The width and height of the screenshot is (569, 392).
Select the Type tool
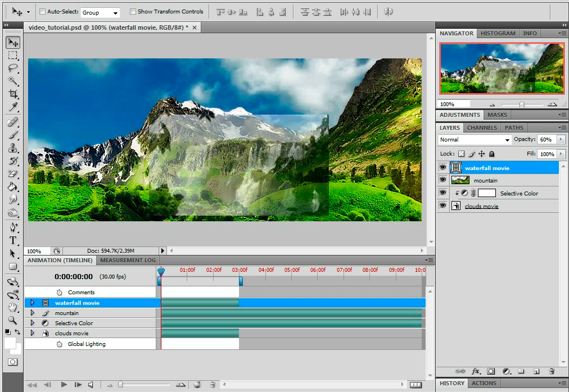click(x=13, y=240)
